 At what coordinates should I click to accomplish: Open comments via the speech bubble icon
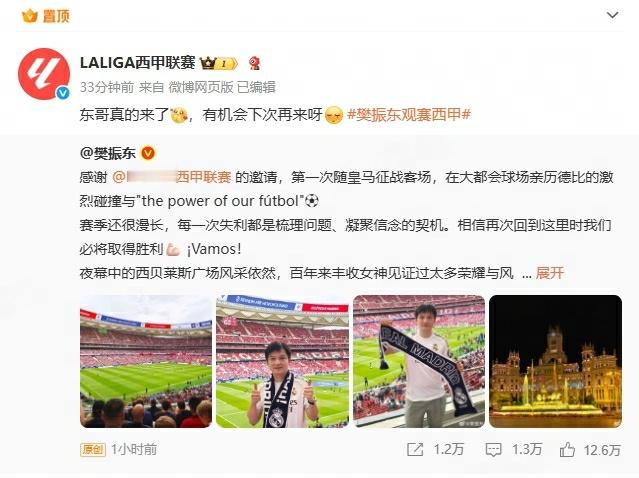pos(493,450)
